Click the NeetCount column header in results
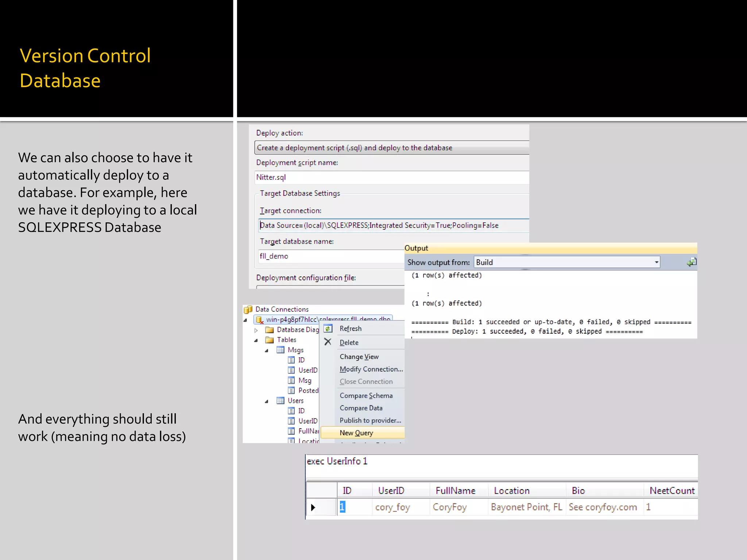 pyautogui.click(x=671, y=491)
